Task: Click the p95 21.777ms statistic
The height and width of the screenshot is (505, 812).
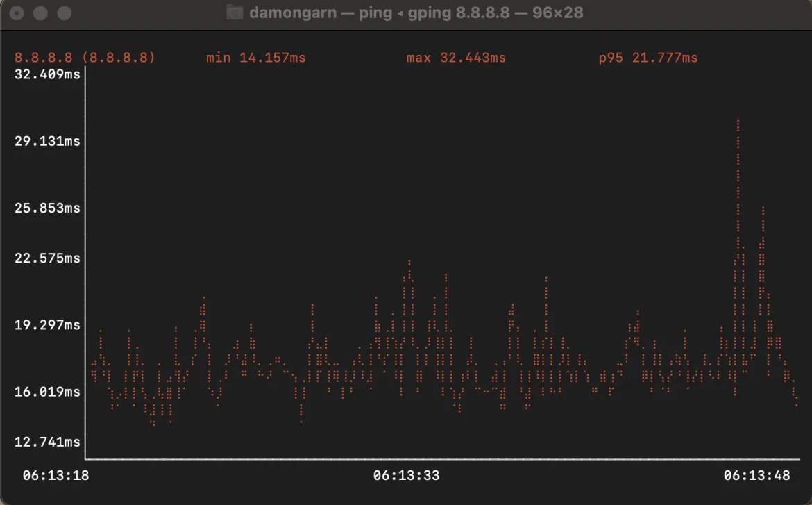Action: point(648,58)
